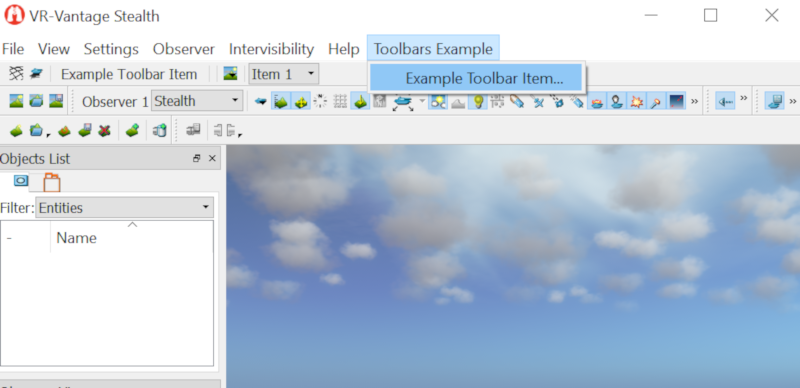Switch to the blue entities tab icon
Image resolution: width=800 pixels, height=388 pixels.
coord(21,180)
